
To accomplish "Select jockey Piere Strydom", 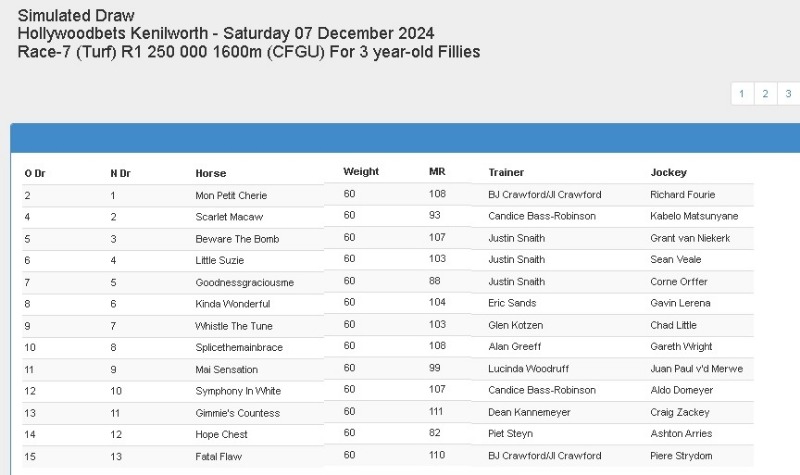I will pyautogui.click(x=682, y=456).
